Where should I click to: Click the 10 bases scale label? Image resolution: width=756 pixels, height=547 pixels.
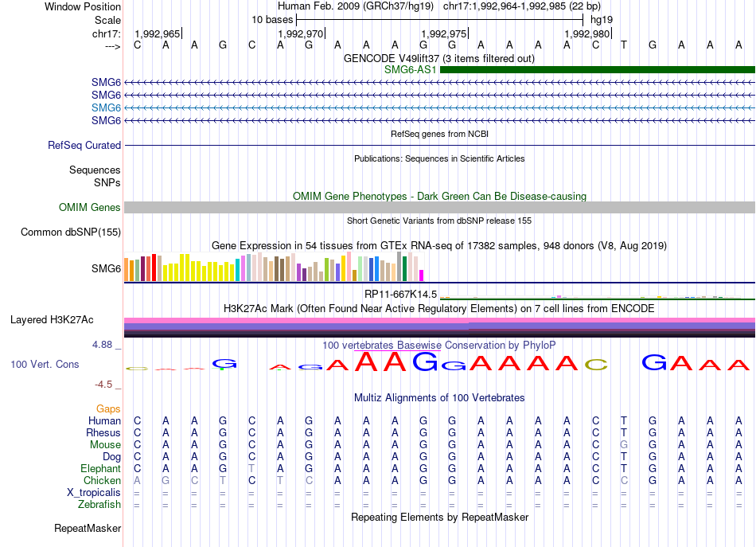[272, 20]
